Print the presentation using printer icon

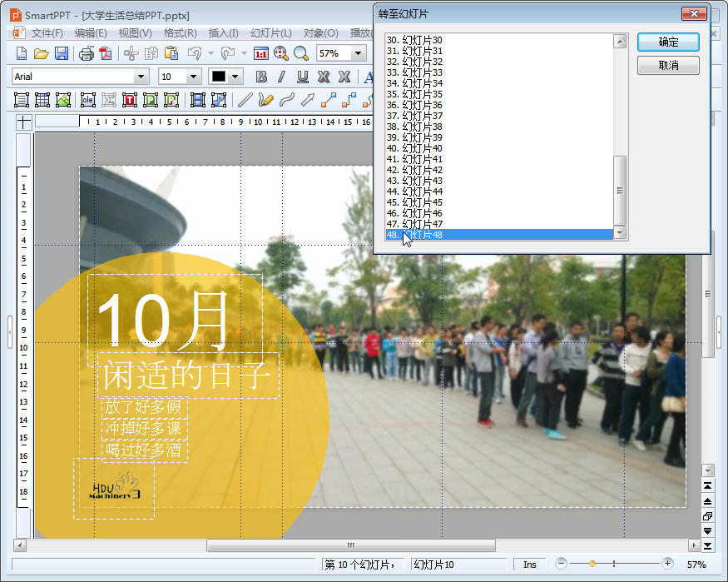(87, 53)
